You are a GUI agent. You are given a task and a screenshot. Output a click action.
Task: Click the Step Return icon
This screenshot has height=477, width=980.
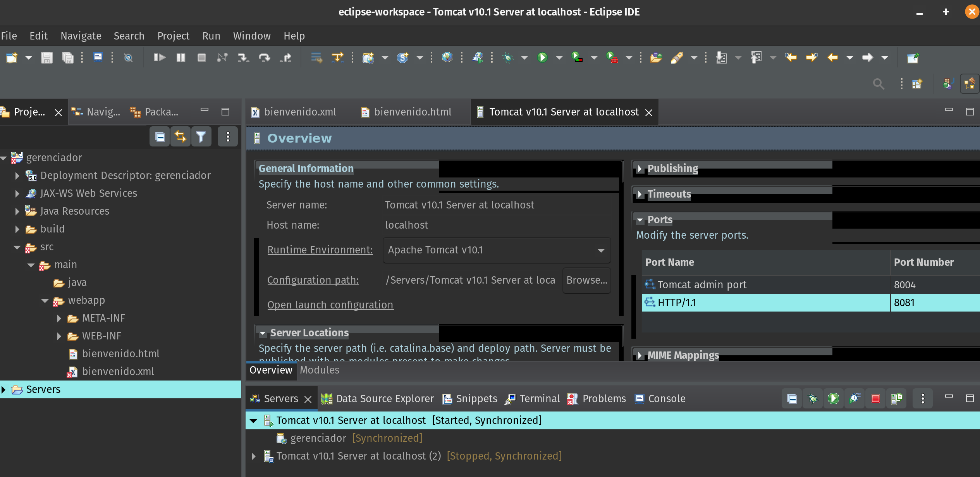tap(285, 58)
